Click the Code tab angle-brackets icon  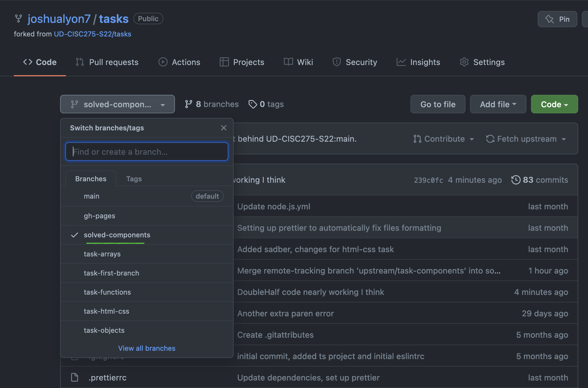tap(28, 62)
